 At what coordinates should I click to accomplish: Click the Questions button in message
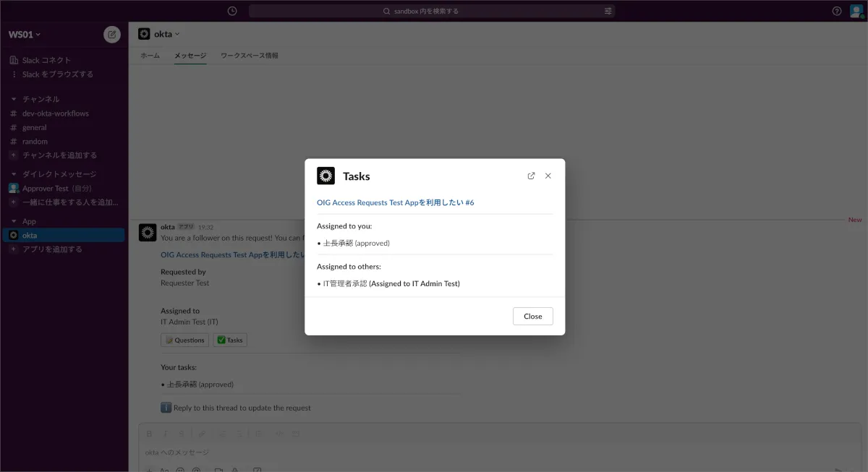[x=185, y=340]
